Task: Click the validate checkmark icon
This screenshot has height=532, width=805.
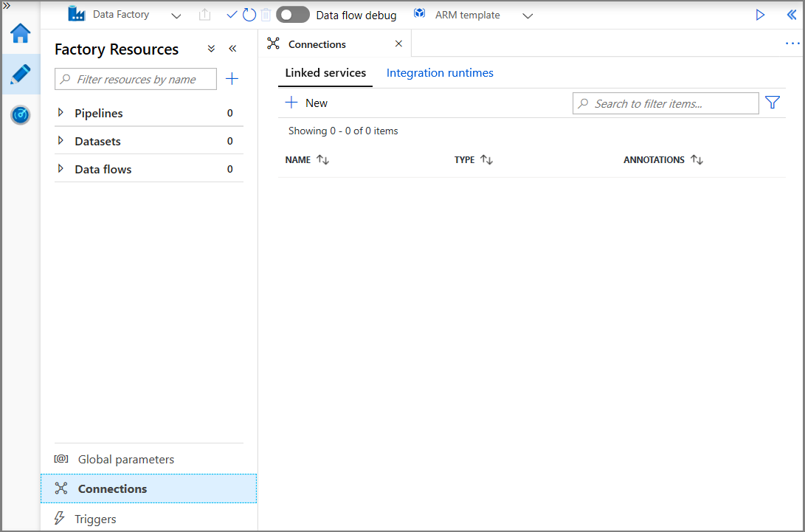Action: (232, 15)
